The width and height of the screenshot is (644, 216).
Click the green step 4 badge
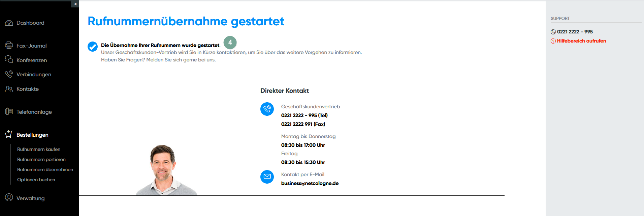tap(230, 43)
